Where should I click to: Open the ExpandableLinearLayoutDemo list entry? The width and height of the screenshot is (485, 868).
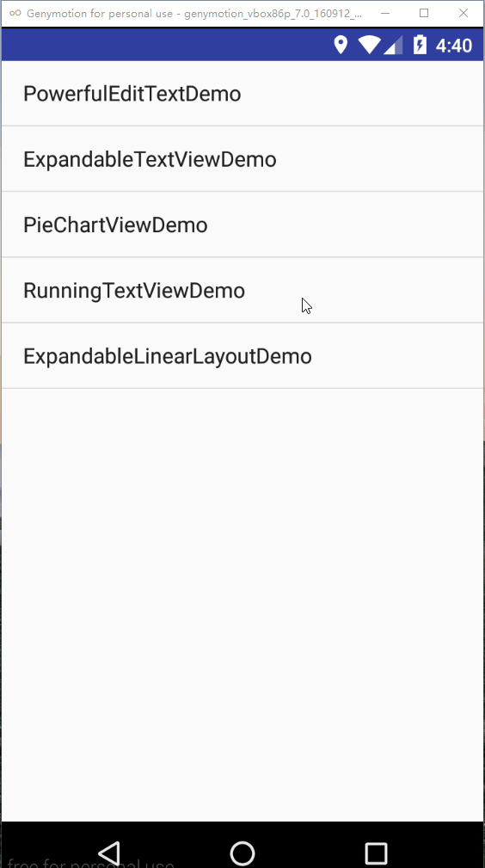[x=242, y=356]
